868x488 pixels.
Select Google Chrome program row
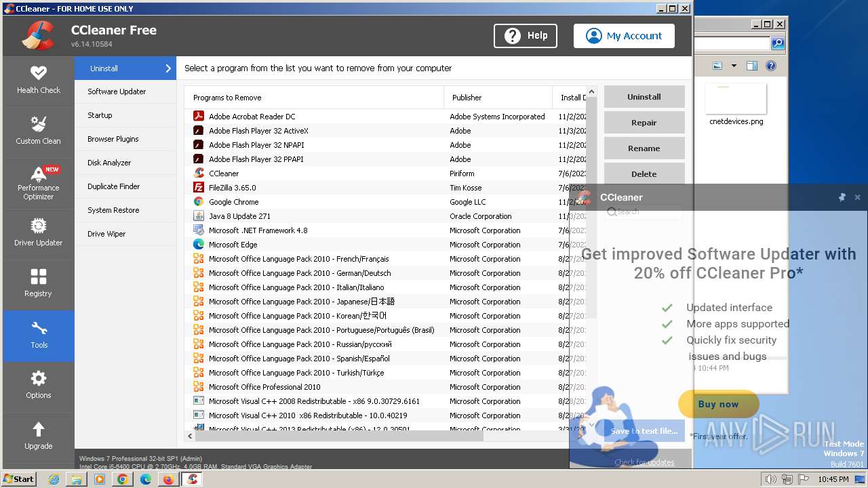387,202
